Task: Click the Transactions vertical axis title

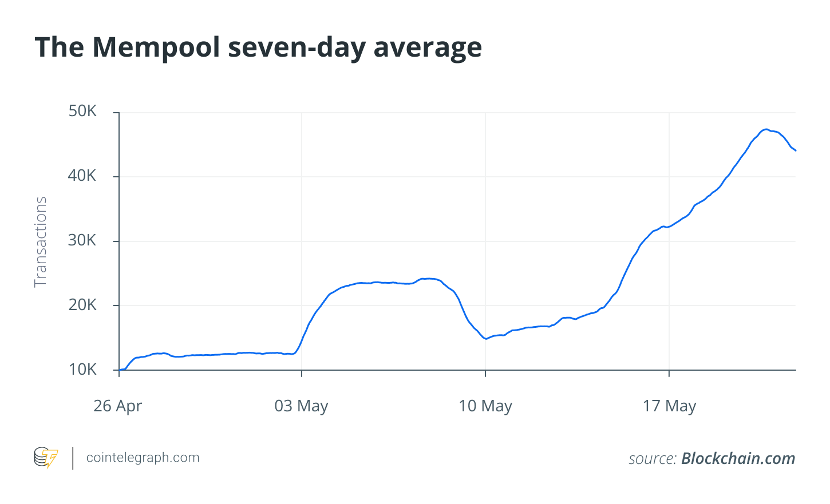Action: [41, 242]
